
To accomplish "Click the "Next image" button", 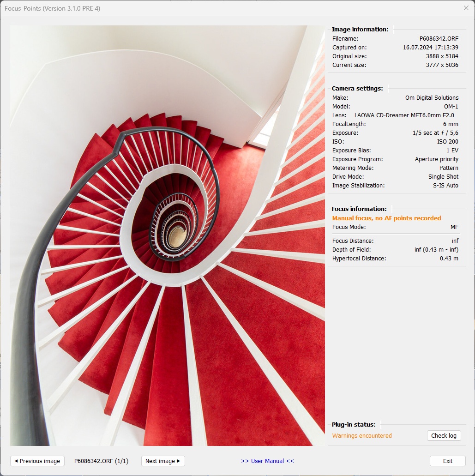I will [163, 461].
